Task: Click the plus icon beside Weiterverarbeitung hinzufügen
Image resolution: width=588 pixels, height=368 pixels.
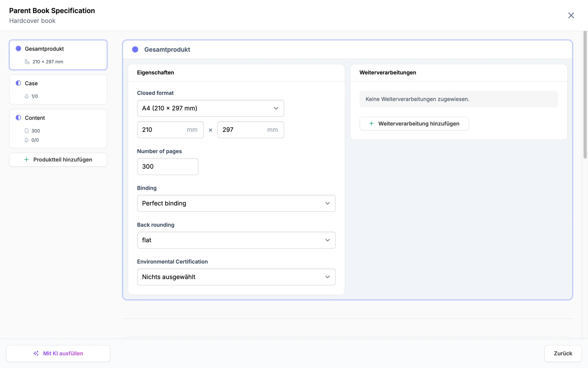Action: tap(371, 123)
